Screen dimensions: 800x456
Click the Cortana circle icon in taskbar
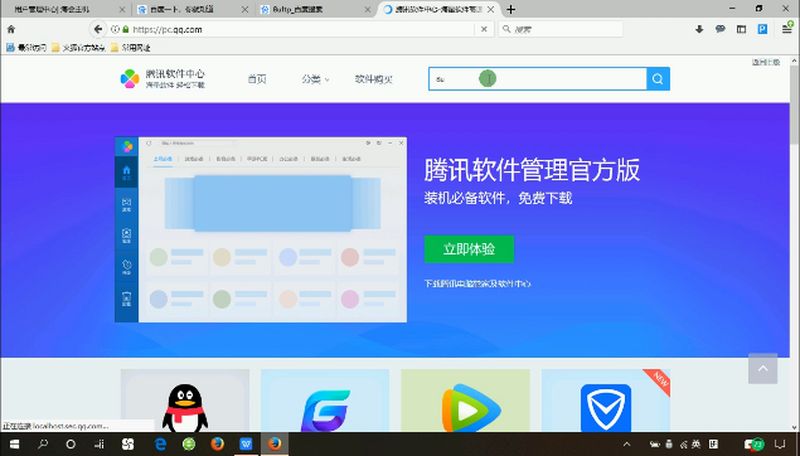[x=70, y=444]
